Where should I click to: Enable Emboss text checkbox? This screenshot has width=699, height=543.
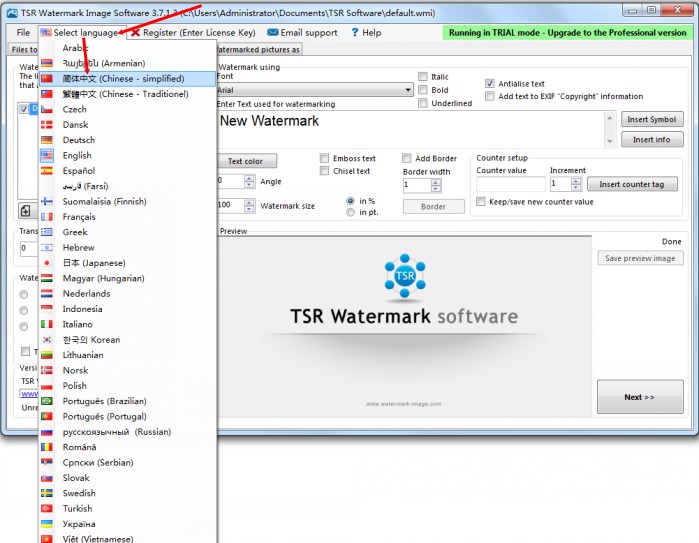tap(325, 158)
